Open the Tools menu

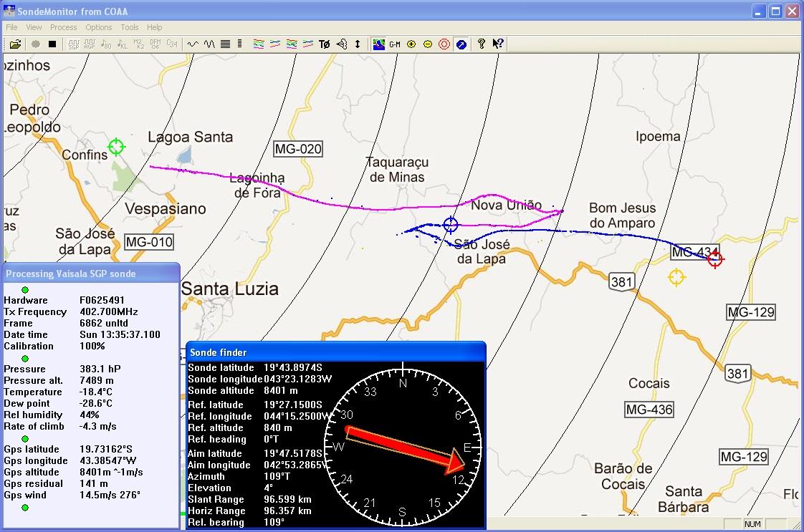pos(130,27)
